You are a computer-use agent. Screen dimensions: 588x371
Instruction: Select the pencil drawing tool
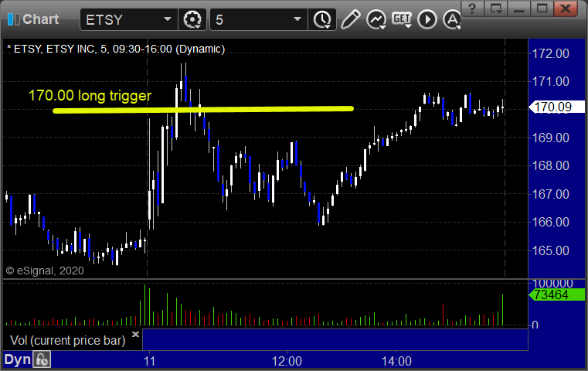pos(350,19)
